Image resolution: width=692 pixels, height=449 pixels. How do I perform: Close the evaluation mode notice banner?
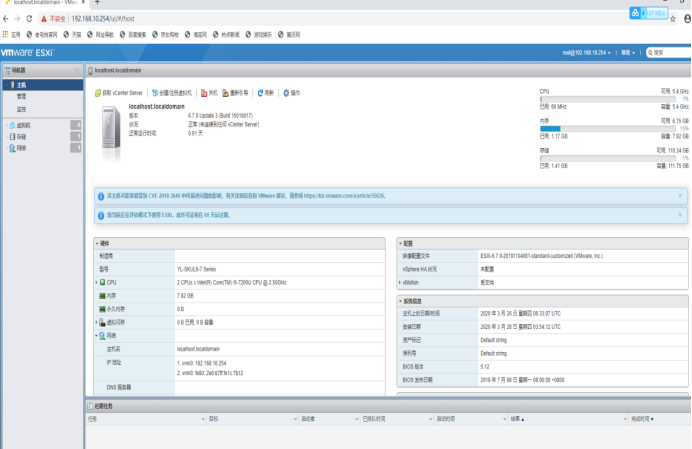(x=680, y=214)
